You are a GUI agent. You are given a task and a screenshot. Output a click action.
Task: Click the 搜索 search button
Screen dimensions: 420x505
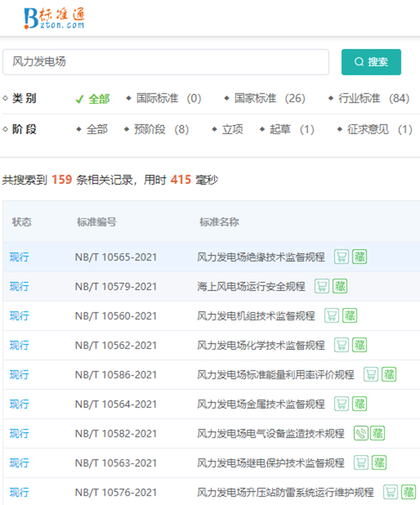(371, 62)
